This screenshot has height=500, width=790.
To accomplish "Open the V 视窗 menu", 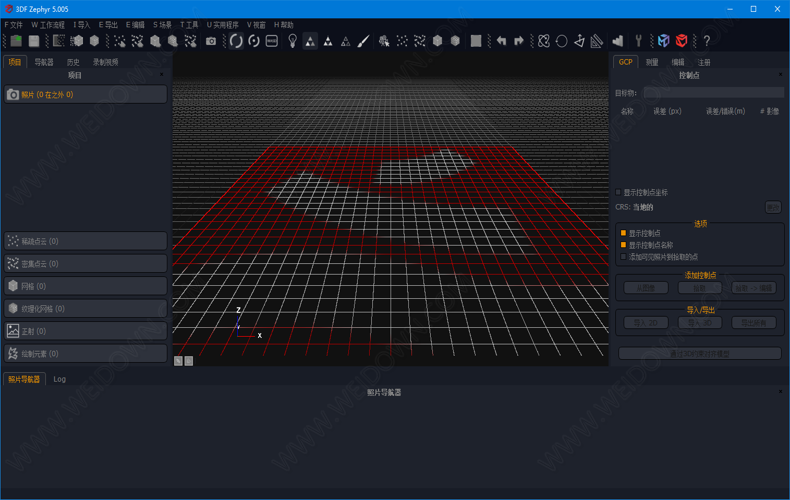I will (x=256, y=25).
